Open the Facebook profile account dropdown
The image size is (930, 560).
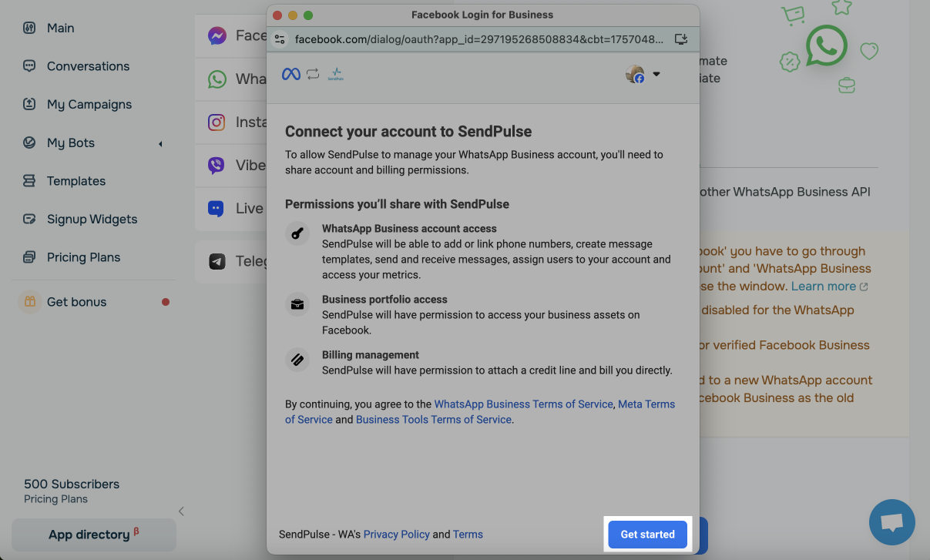(x=643, y=75)
